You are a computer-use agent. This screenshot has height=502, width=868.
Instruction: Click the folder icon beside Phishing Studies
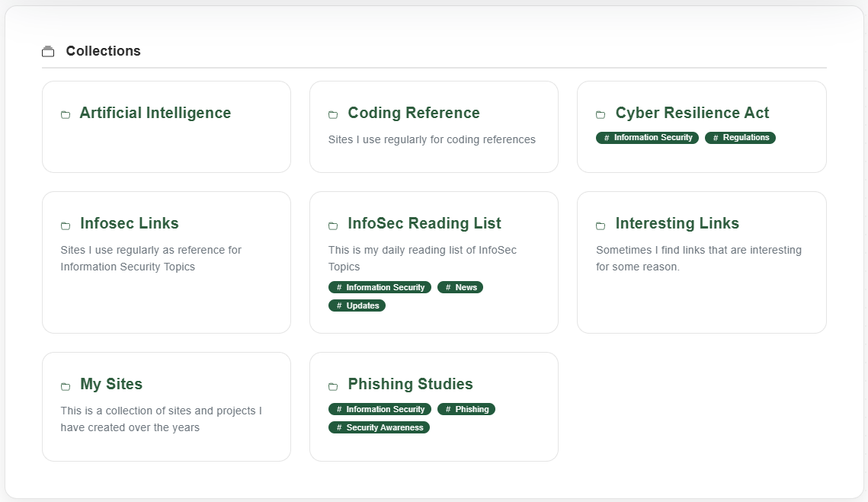pyautogui.click(x=333, y=386)
